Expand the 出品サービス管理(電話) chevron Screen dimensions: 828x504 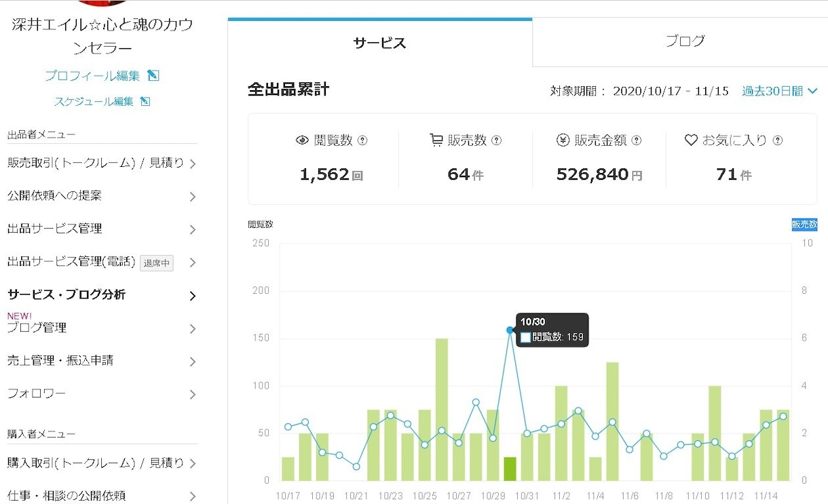[193, 263]
